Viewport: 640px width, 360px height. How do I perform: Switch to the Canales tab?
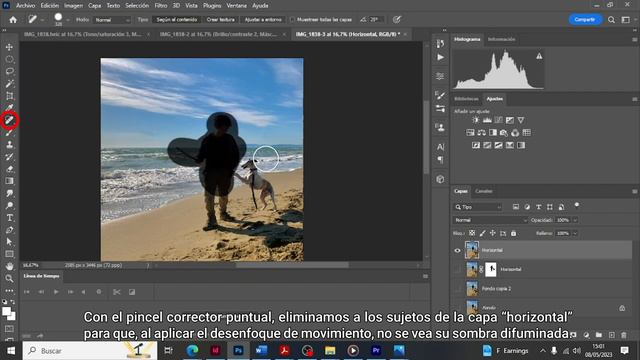(484, 191)
